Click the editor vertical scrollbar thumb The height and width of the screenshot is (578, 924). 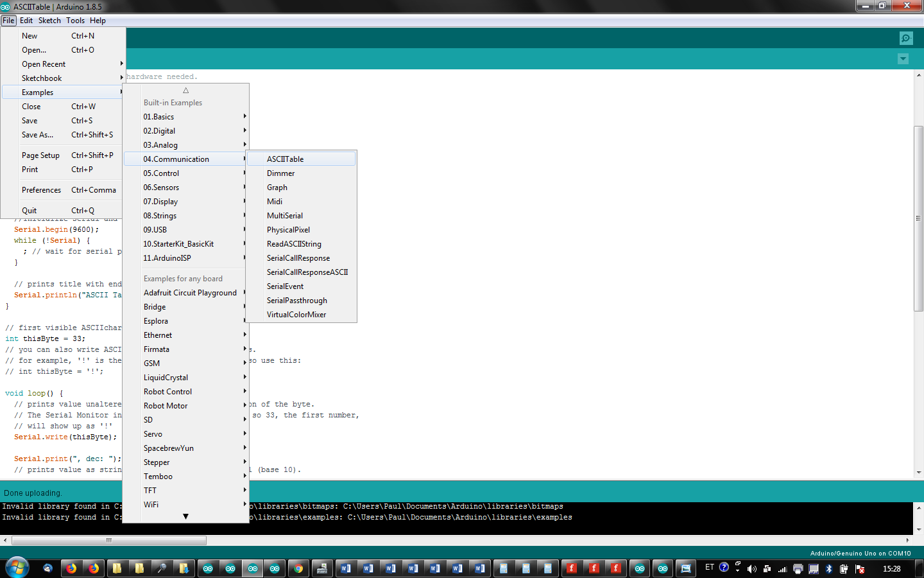[x=918, y=218]
